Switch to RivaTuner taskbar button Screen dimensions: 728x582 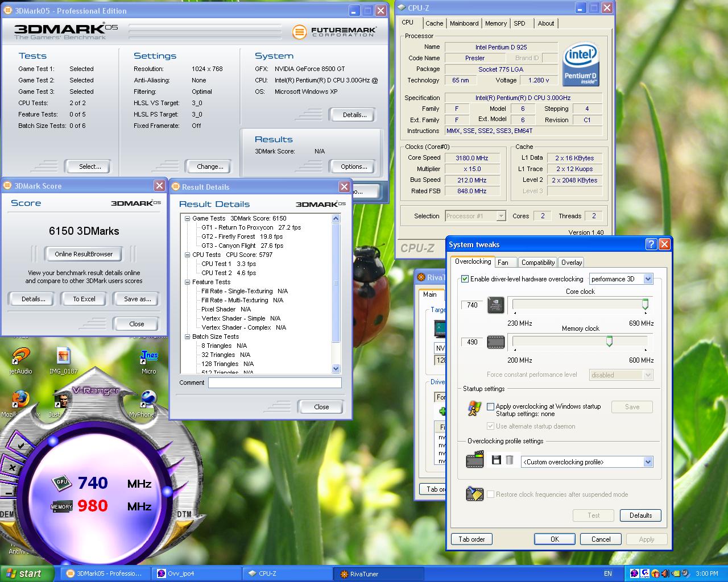click(378, 574)
